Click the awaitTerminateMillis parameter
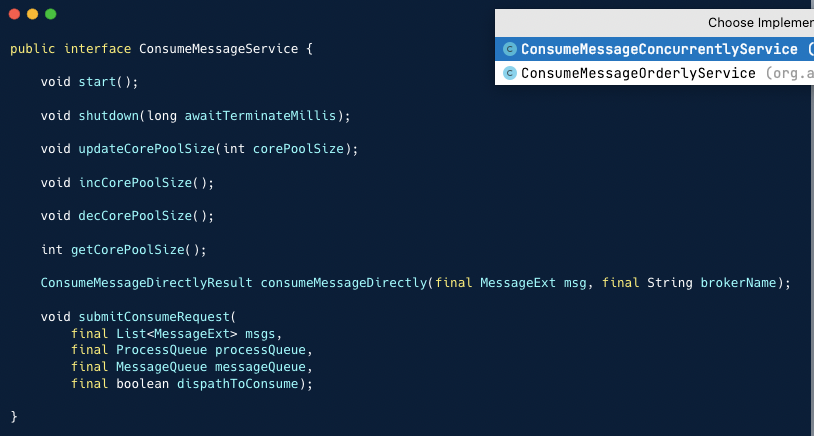 click(260, 116)
